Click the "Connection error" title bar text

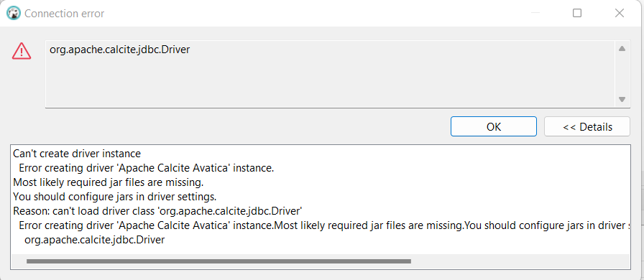pyautogui.click(x=65, y=14)
